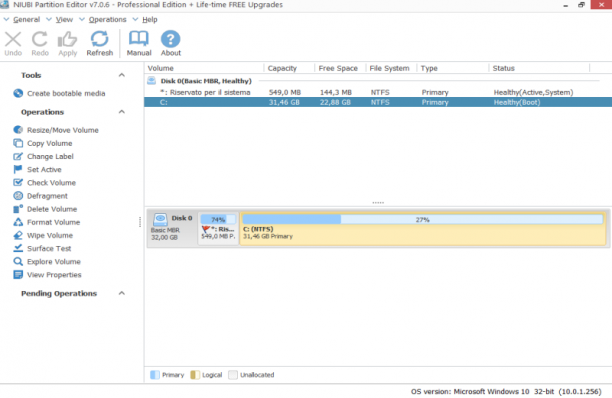Select the C: volume row in the list

tap(378, 102)
